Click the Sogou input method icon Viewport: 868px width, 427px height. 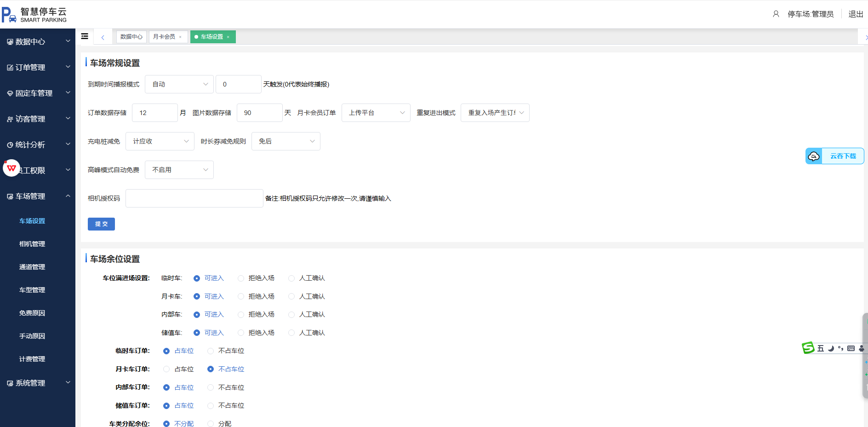(x=808, y=348)
